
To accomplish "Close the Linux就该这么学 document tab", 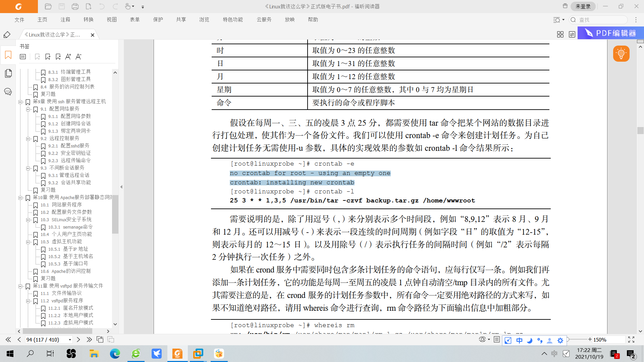I will point(93,35).
